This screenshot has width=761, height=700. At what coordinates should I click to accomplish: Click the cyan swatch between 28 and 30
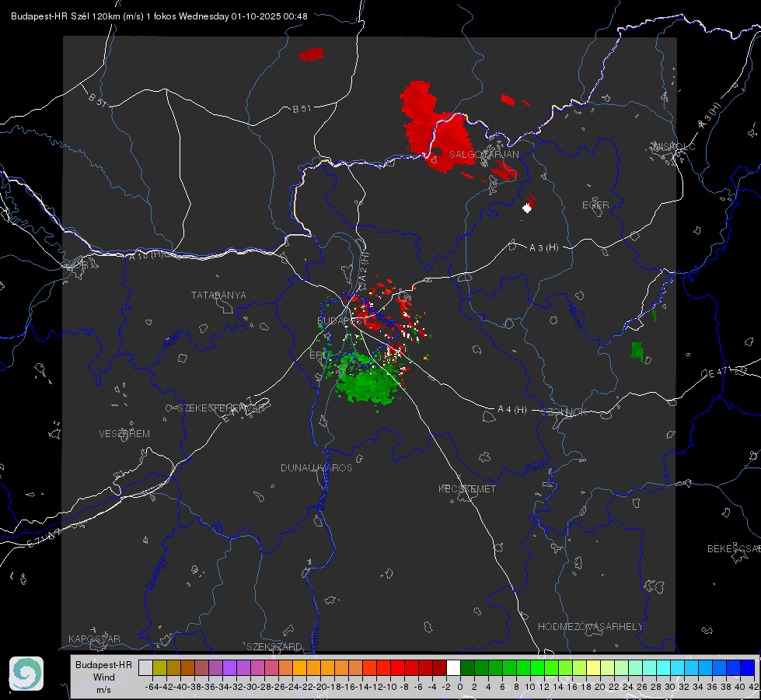pyautogui.click(x=664, y=668)
